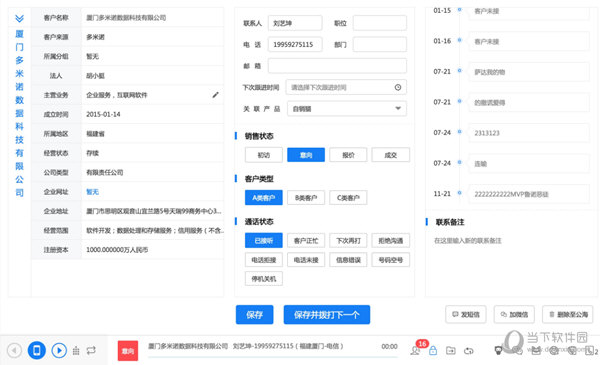This screenshot has height=365, width=600.
Task: Click the 删除至公海 button
Action: pos(568,314)
